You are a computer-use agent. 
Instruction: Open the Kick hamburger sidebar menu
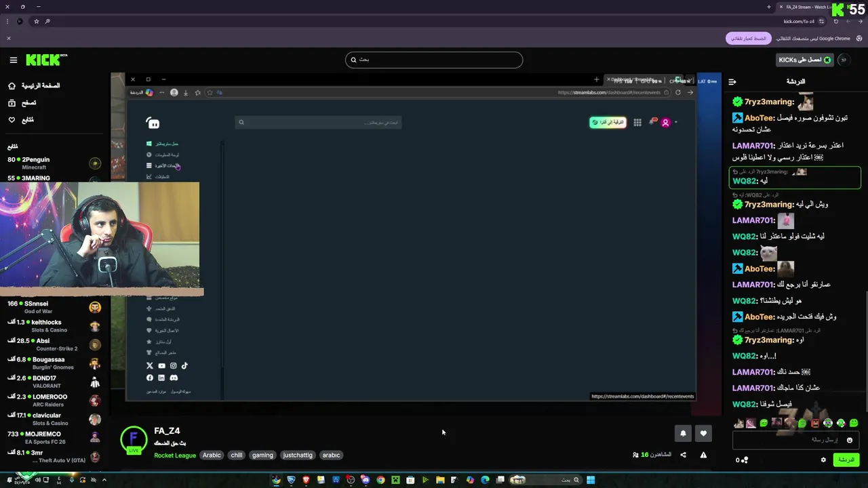13,60
